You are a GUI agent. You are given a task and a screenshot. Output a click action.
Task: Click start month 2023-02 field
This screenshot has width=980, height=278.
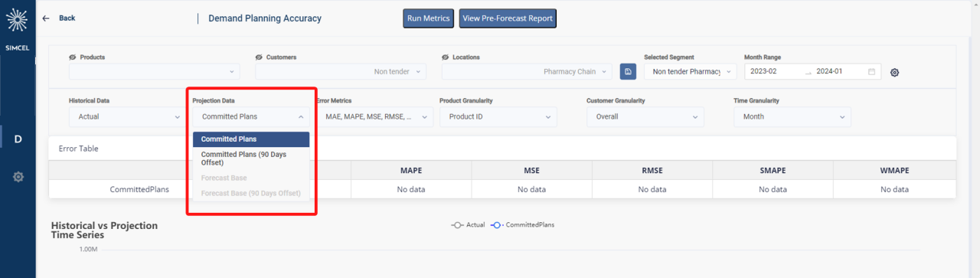(x=773, y=71)
